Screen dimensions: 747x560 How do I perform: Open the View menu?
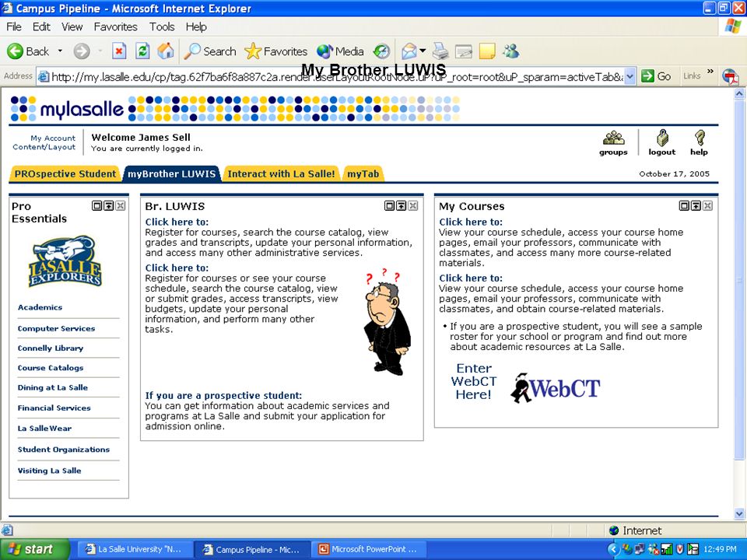pos(72,26)
